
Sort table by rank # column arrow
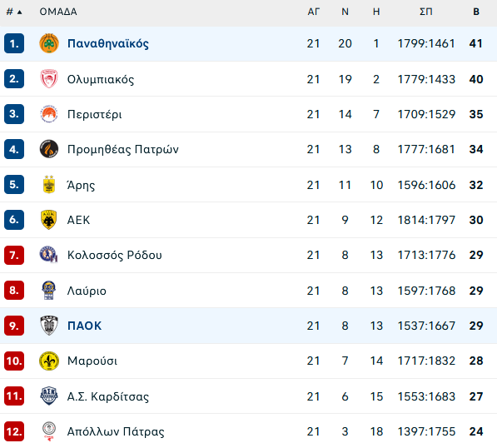tap(20, 12)
